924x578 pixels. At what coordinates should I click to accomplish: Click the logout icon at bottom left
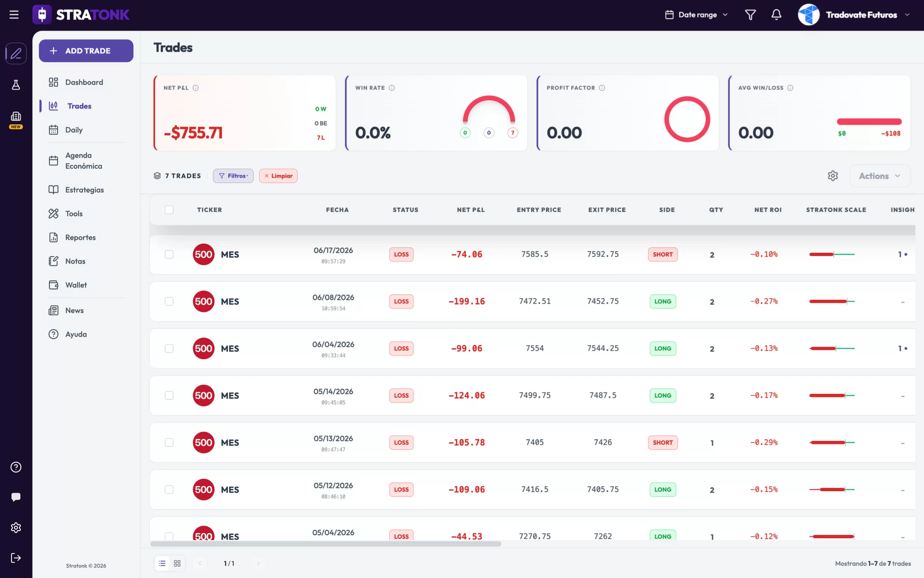coord(16,558)
